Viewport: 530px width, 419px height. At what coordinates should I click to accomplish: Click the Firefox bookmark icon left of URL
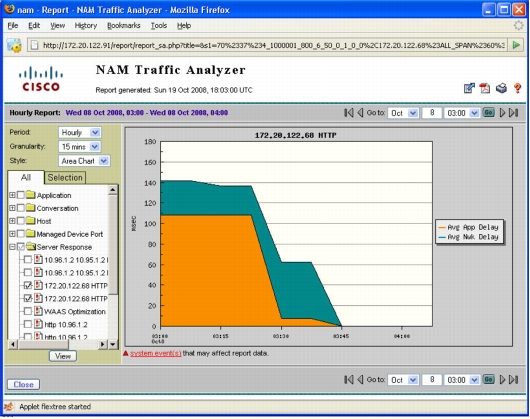[x=14, y=45]
